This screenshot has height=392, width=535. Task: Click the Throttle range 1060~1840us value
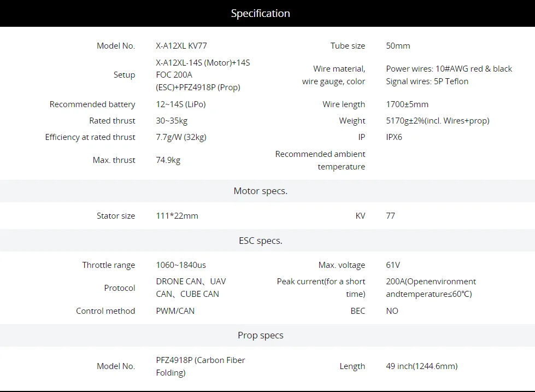181,265
